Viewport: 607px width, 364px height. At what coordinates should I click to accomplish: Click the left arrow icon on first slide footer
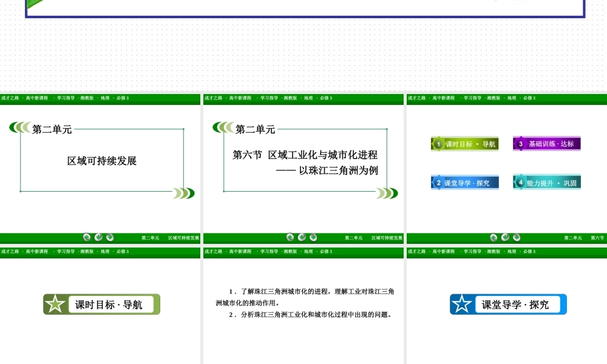tap(87, 237)
